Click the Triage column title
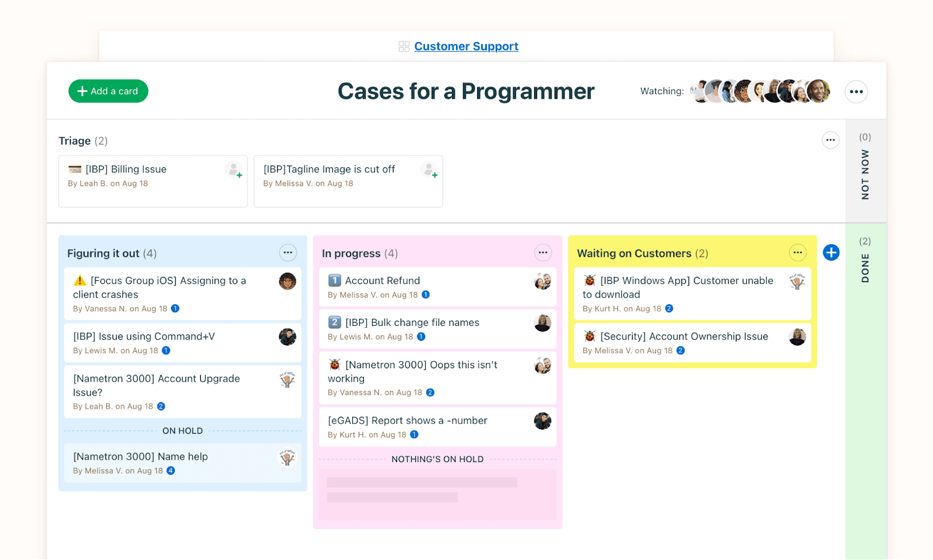933x560 pixels. coord(75,140)
